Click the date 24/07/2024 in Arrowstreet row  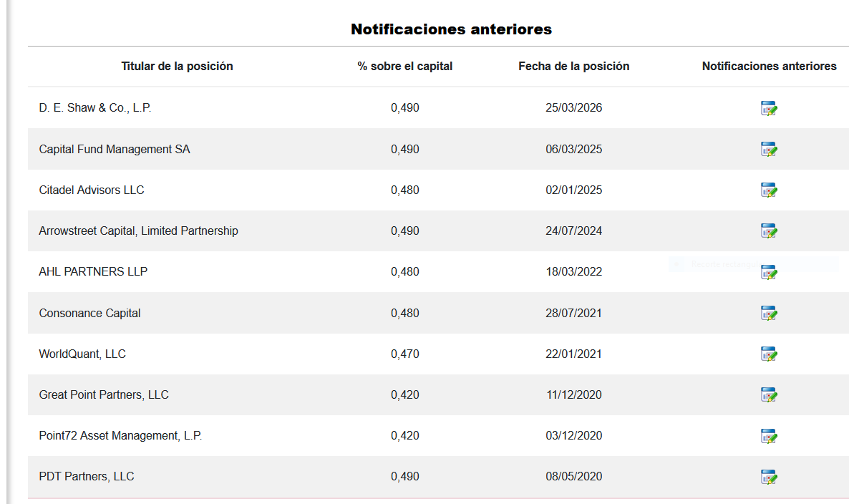[573, 231]
